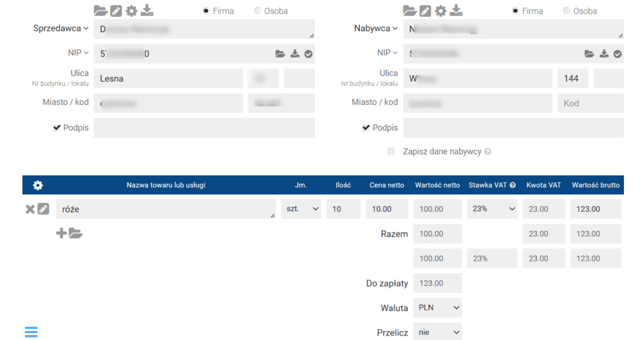This screenshot has height=340, width=644.
Task: Open the table settings gear in header
Action: click(x=38, y=185)
